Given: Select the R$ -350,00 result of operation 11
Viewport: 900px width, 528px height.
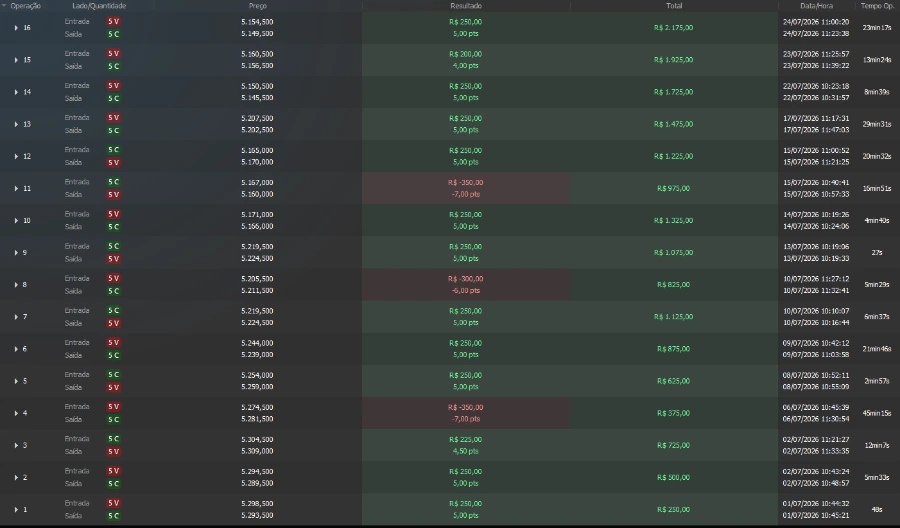Looking at the screenshot, I should tap(465, 183).
